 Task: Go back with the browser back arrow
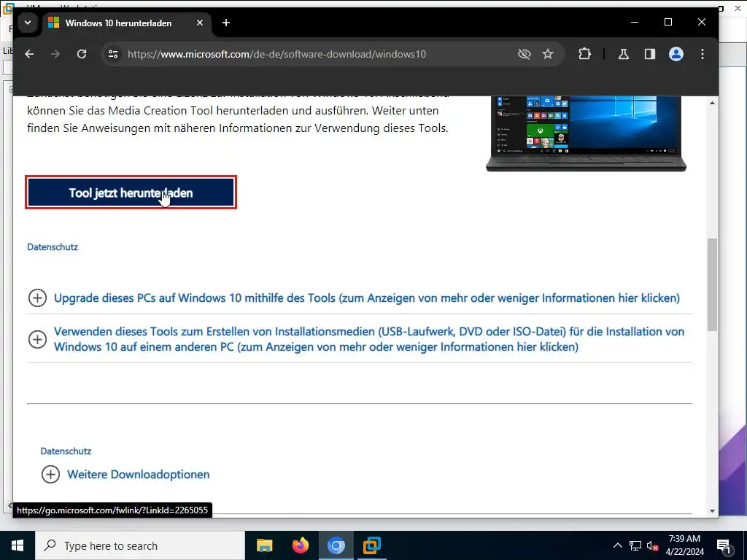click(29, 54)
